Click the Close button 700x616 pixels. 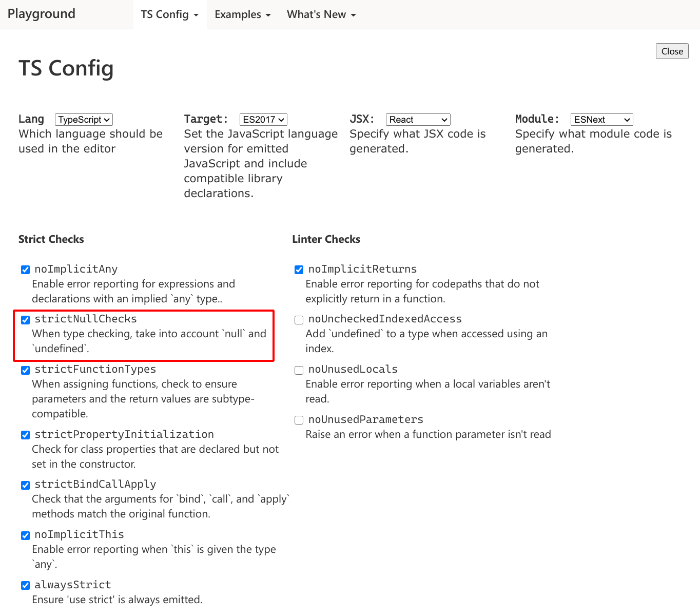point(672,51)
